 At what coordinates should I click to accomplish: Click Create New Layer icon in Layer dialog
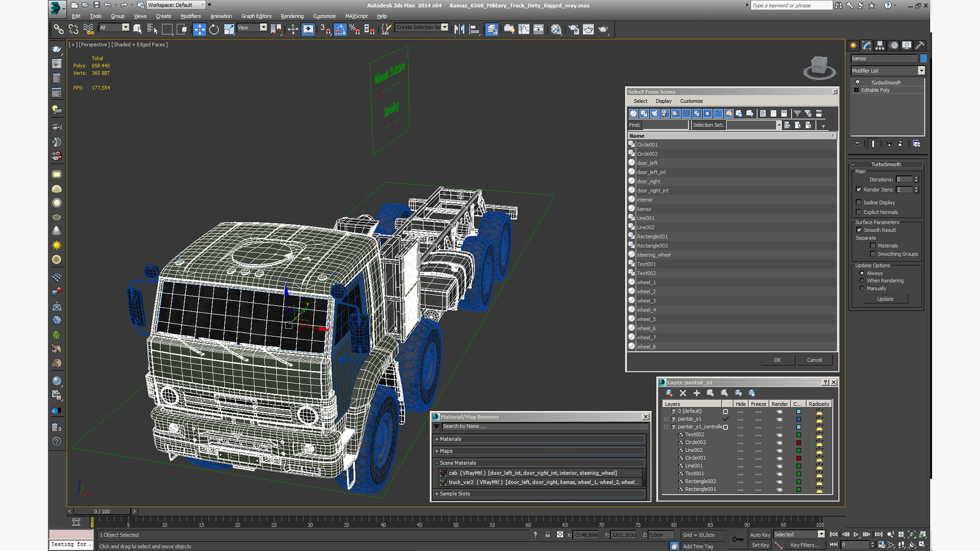(669, 393)
